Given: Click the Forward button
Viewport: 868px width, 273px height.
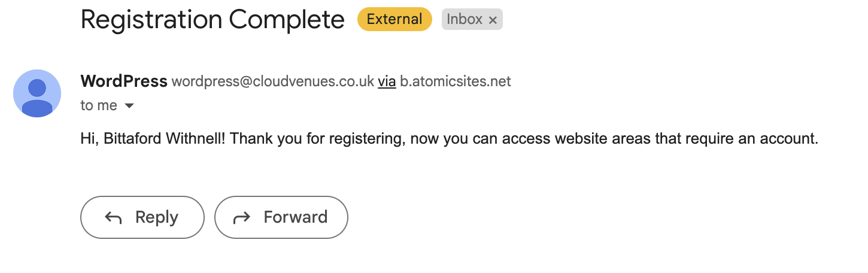Looking at the screenshot, I should 281,217.
